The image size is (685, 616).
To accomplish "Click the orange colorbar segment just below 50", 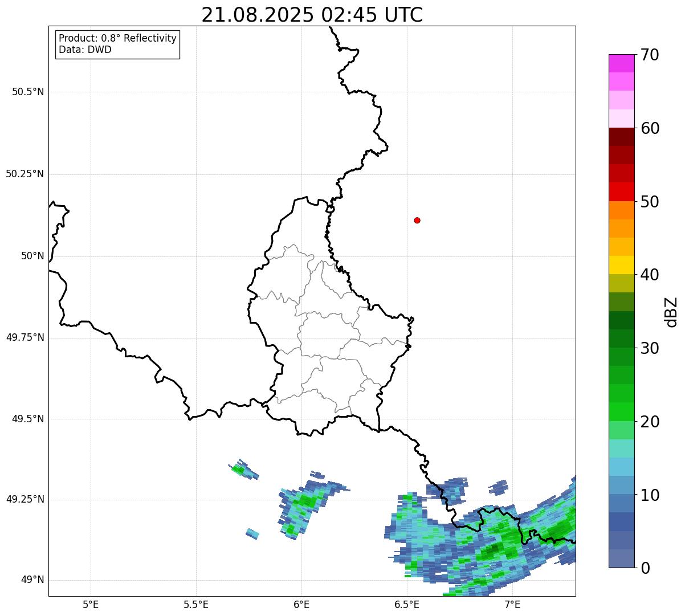I will (621, 210).
